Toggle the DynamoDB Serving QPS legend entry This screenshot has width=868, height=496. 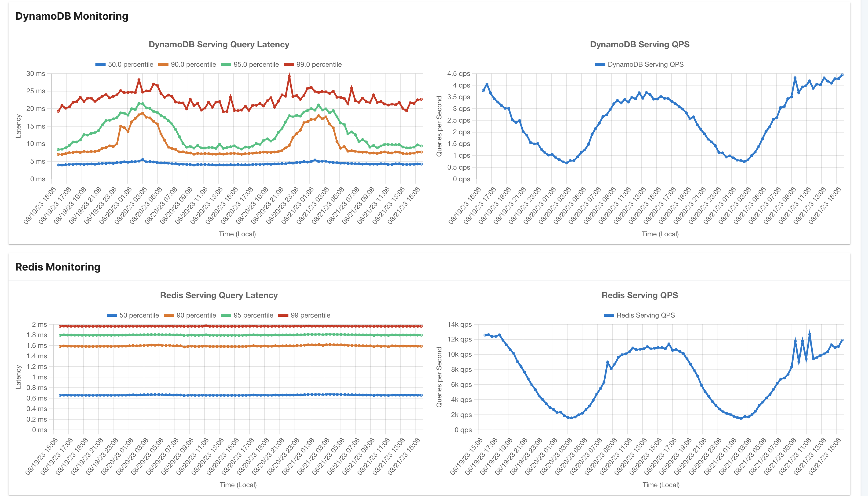639,64
